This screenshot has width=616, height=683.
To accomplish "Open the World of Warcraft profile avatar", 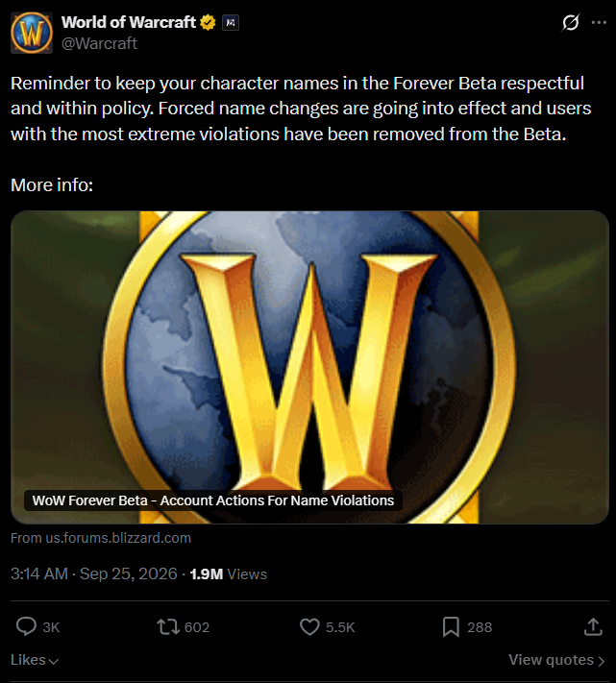I will tap(32, 33).
